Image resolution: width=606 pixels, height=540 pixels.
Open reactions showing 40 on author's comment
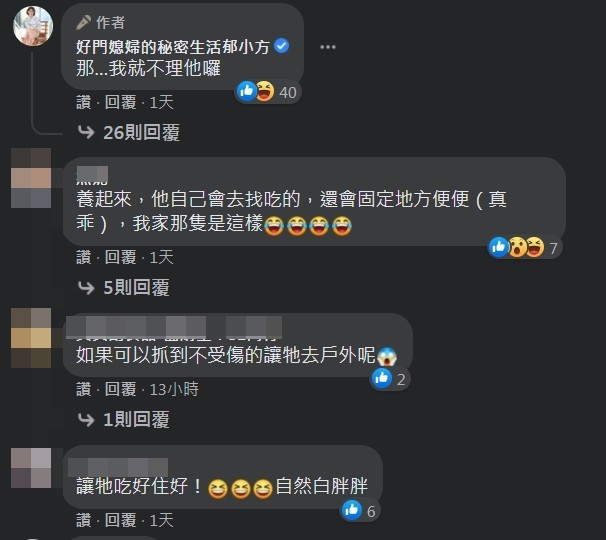pyautogui.click(x=267, y=92)
